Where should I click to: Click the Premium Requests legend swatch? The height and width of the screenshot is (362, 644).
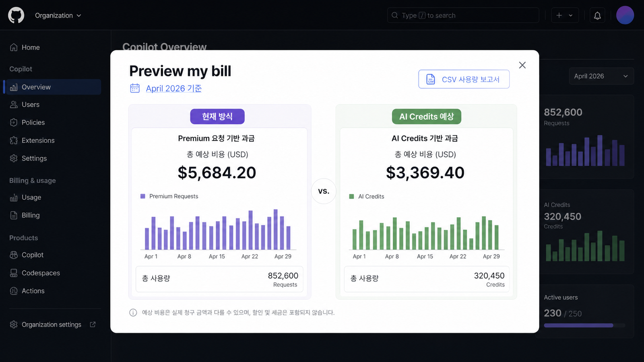142,196
